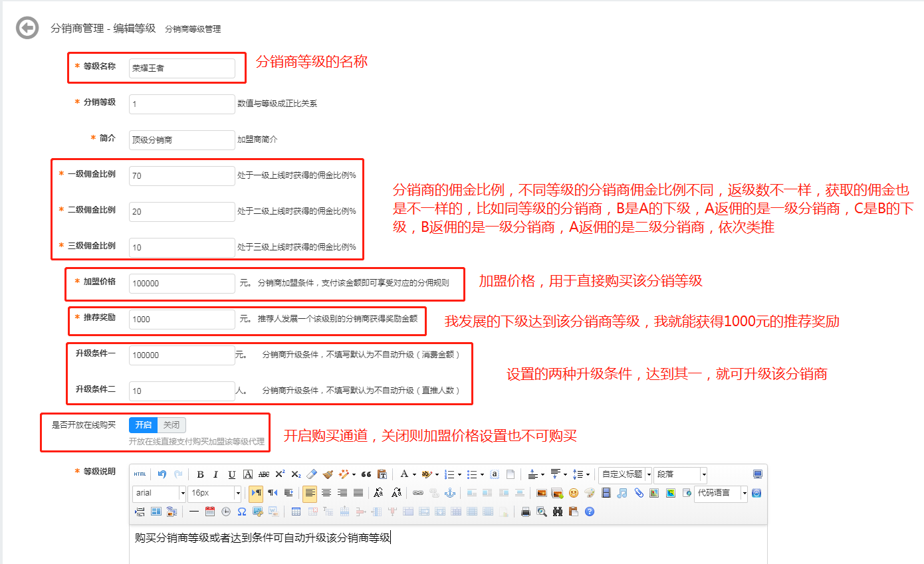Open find and replace with the binoculars icon

557,511
